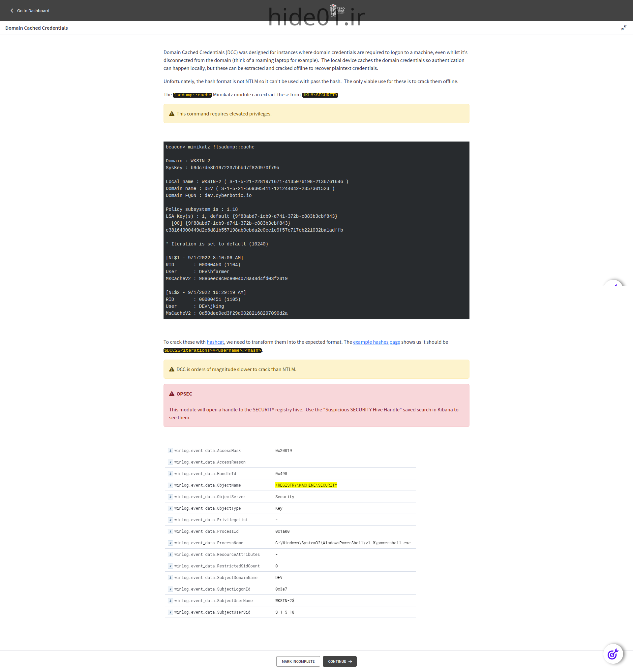
Task: Go back to the Dashboard
Action: 30,11
